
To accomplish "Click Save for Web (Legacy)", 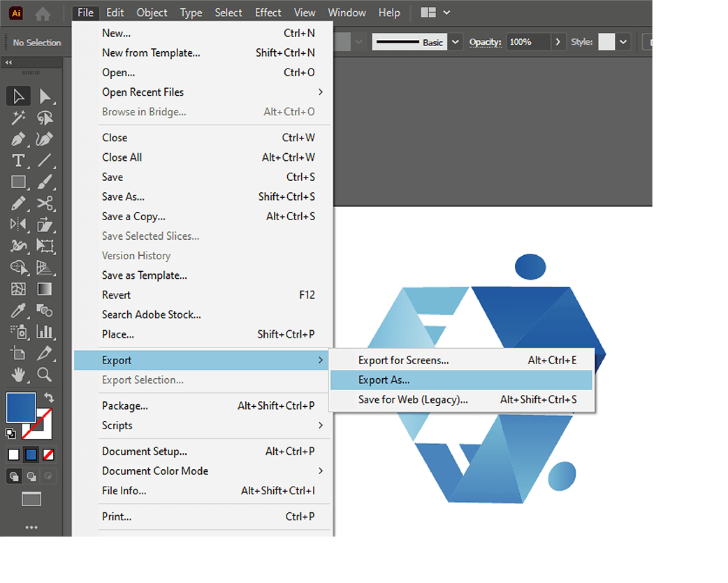I will point(412,399).
